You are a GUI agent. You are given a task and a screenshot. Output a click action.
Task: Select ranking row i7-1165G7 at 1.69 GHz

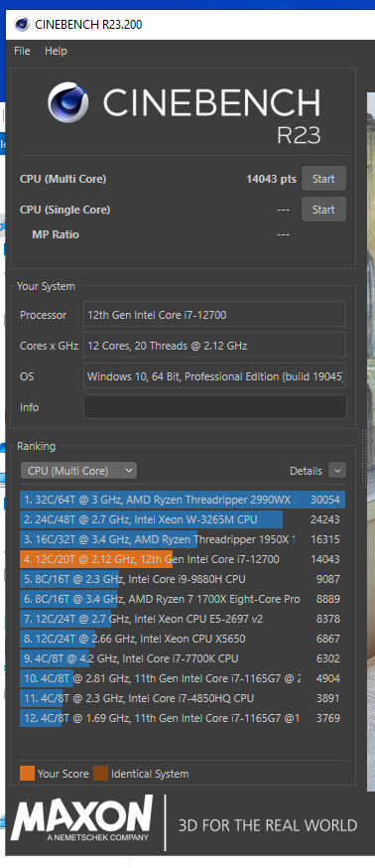click(183, 718)
